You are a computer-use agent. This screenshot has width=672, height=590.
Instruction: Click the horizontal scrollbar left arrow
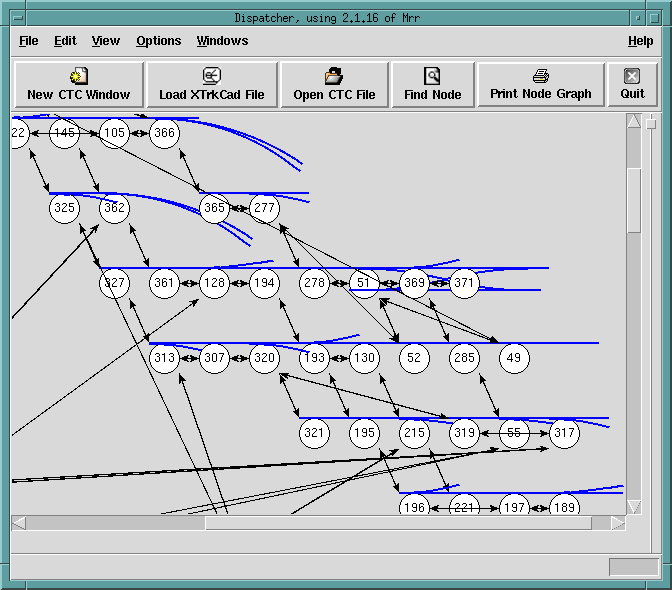click(19, 523)
